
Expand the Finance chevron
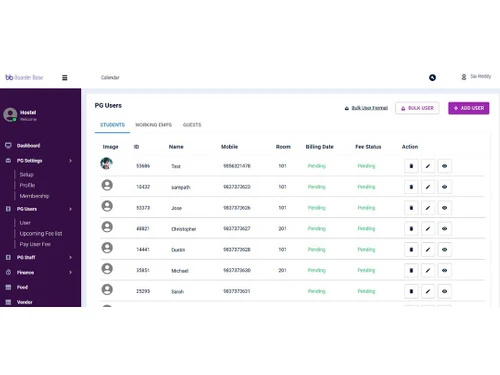[70, 272]
